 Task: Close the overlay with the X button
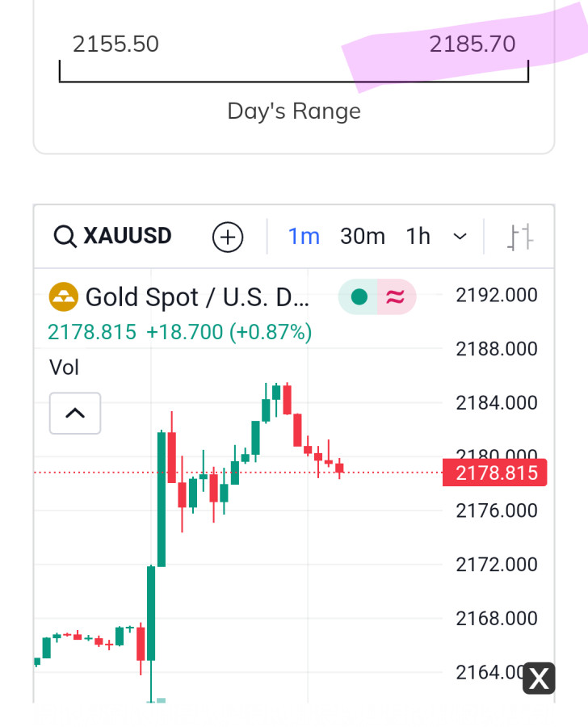(x=539, y=679)
